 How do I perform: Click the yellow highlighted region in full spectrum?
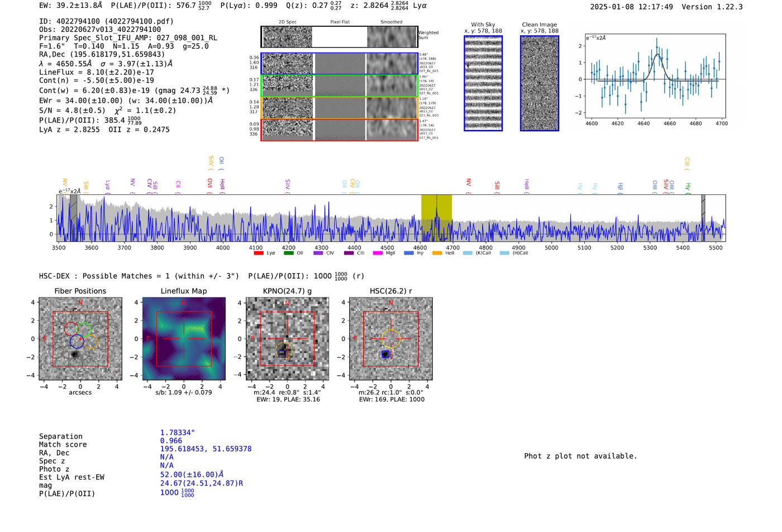point(436,218)
